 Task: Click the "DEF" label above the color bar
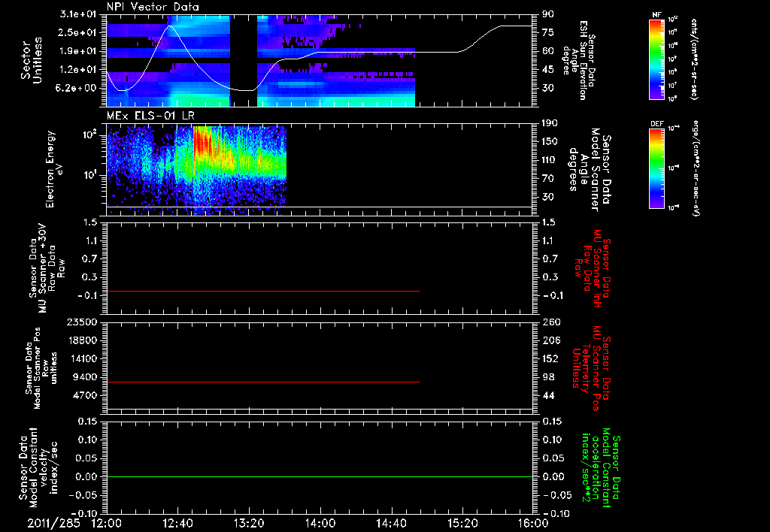point(656,124)
